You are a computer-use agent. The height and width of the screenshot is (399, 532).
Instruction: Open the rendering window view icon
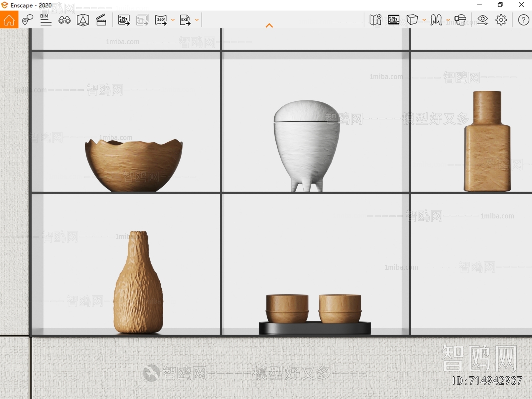pyautogui.click(x=394, y=20)
